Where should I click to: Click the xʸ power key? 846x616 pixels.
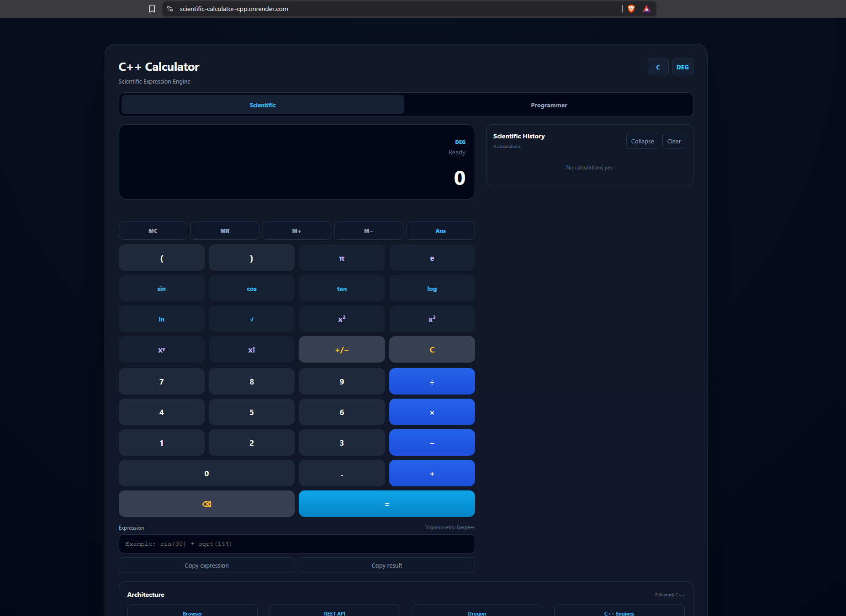click(162, 350)
